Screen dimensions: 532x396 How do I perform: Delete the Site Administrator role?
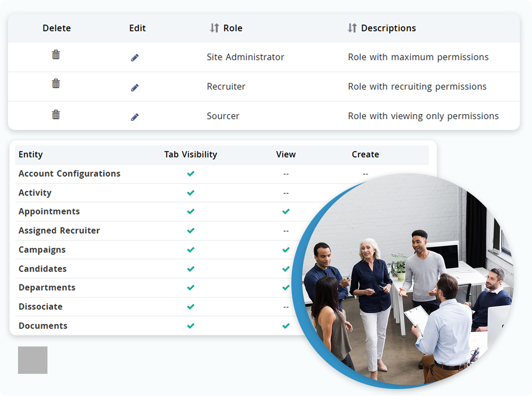[x=56, y=54]
